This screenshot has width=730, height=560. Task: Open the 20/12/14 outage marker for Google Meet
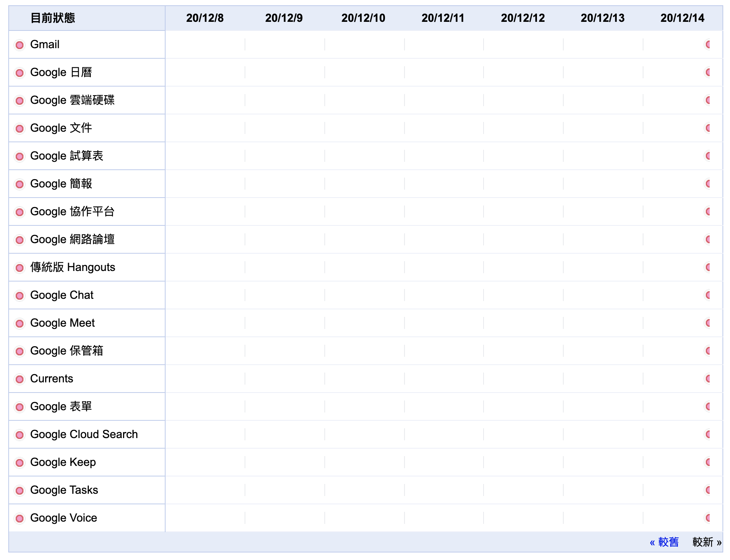click(x=707, y=323)
